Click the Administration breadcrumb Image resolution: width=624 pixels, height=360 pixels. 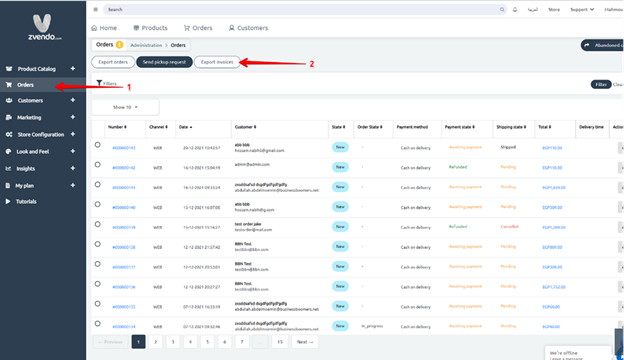[146, 45]
